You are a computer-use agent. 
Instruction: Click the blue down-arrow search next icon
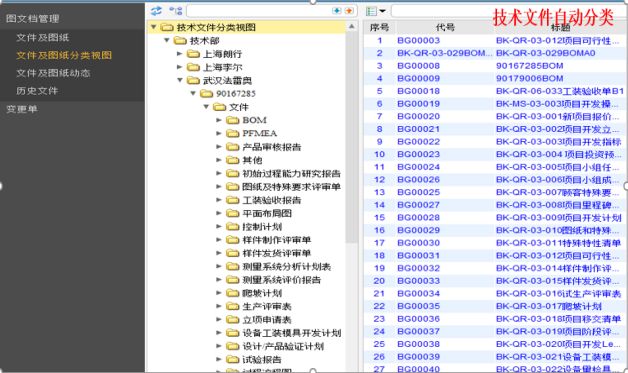click(337, 11)
